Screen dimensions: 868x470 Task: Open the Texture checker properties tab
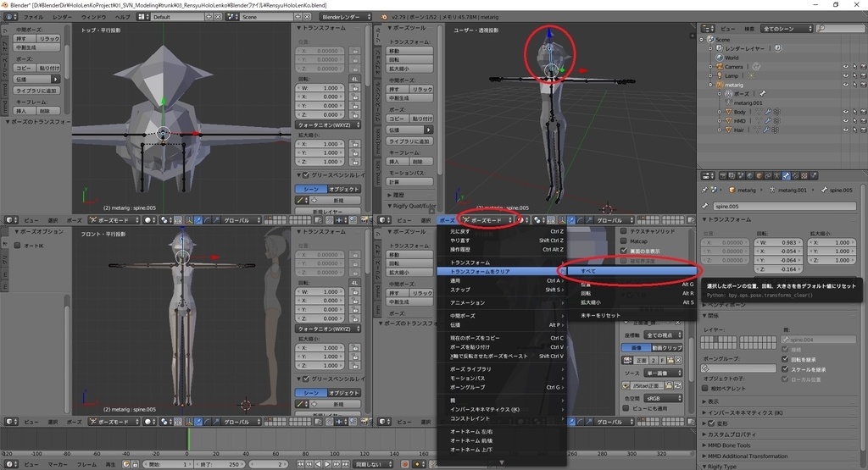tap(804, 176)
